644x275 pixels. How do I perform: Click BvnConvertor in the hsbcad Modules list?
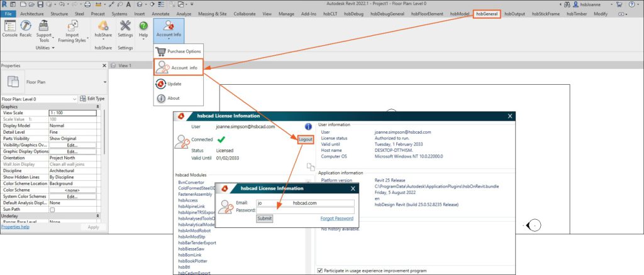coord(191,182)
